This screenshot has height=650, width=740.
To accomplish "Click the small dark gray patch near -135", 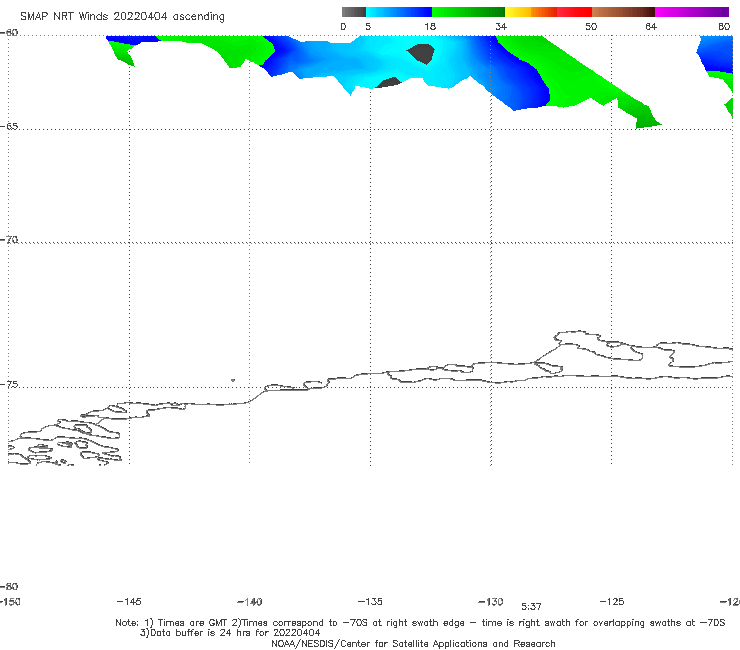I will 388,83.
